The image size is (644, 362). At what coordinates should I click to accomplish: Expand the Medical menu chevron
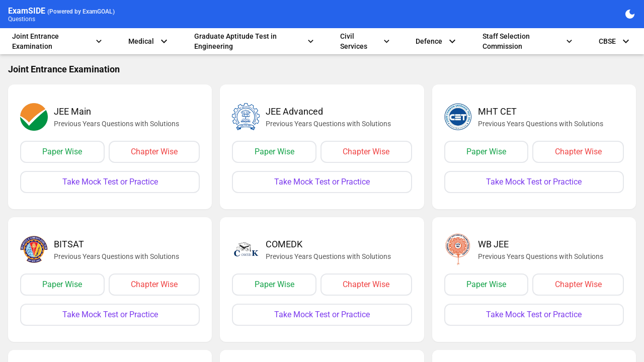click(164, 41)
